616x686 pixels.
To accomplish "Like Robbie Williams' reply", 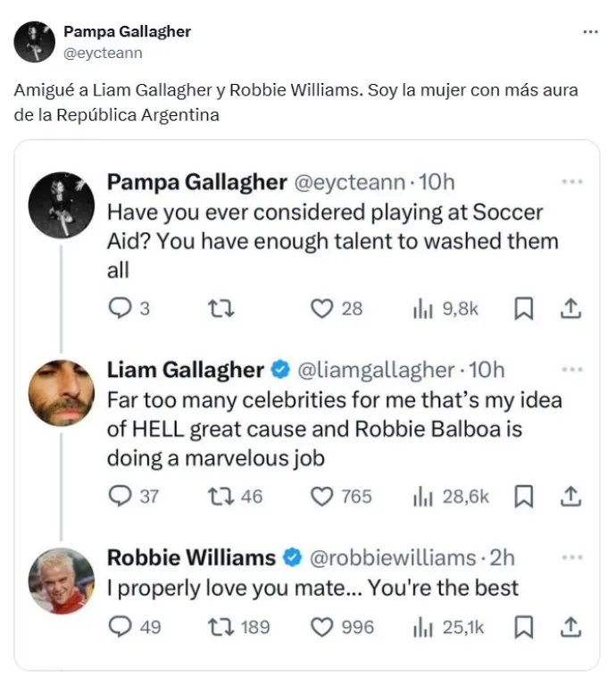I will tap(322, 627).
